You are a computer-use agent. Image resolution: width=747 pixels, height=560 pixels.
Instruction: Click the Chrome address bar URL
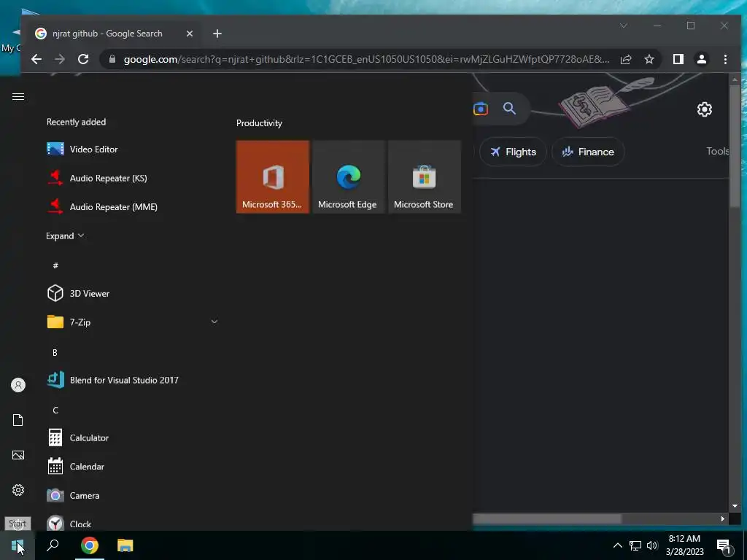[x=366, y=59]
